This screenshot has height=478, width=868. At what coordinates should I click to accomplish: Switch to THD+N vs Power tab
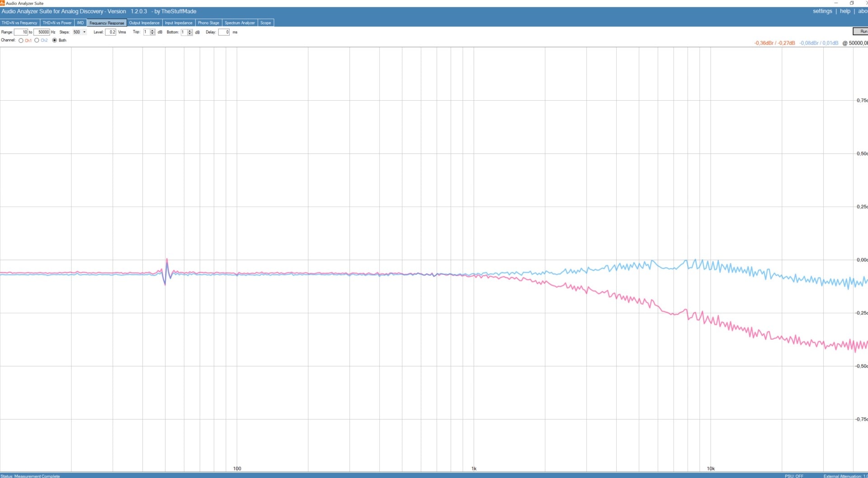point(57,23)
